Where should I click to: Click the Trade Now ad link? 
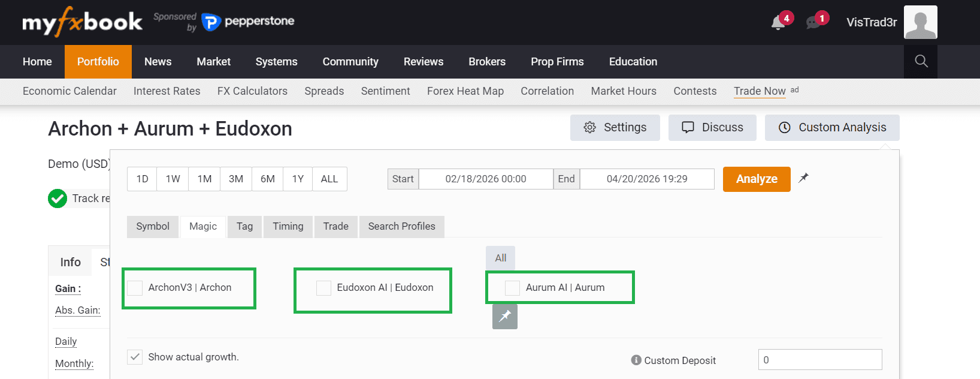(760, 91)
